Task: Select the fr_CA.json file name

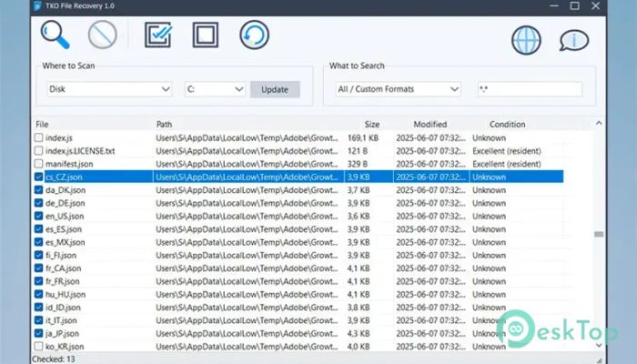Action: coord(64,268)
